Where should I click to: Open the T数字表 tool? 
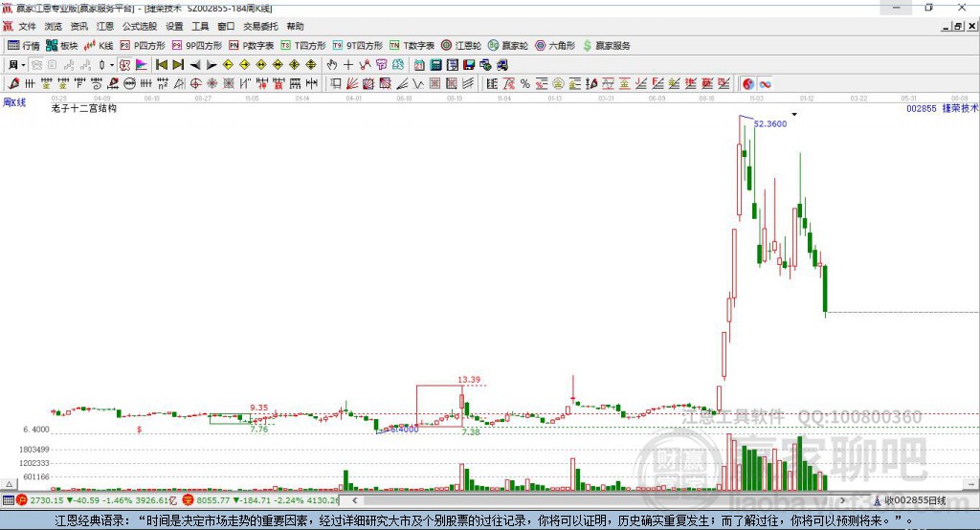pyautogui.click(x=412, y=46)
